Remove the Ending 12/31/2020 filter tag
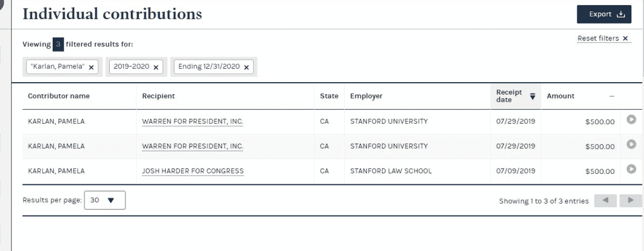This screenshot has height=251, width=644. (x=246, y=67)
